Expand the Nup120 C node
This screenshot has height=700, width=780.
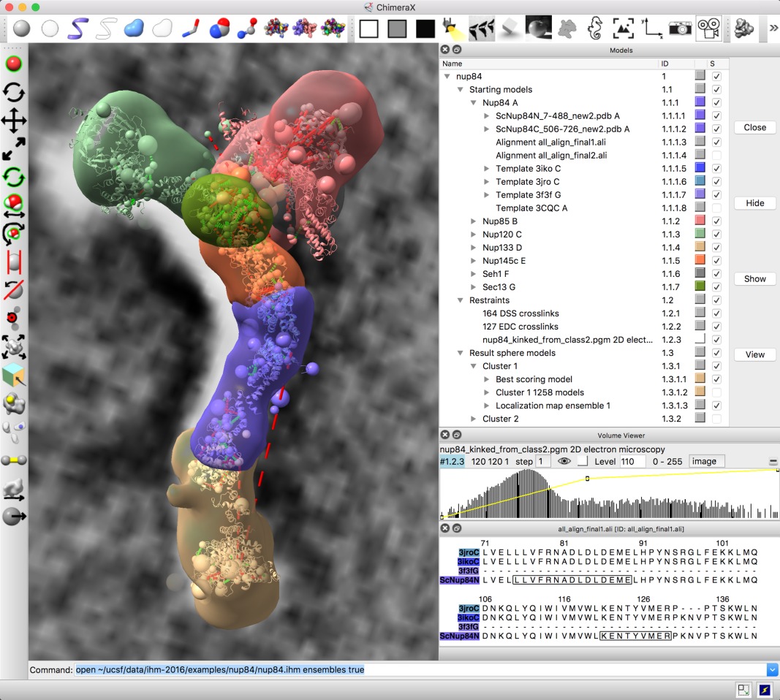(474, 234)
